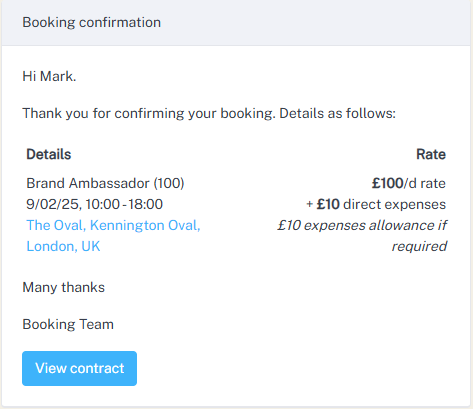The image size is (473, 409).
Task: Select the Details column heading
Action: (49, 154)
